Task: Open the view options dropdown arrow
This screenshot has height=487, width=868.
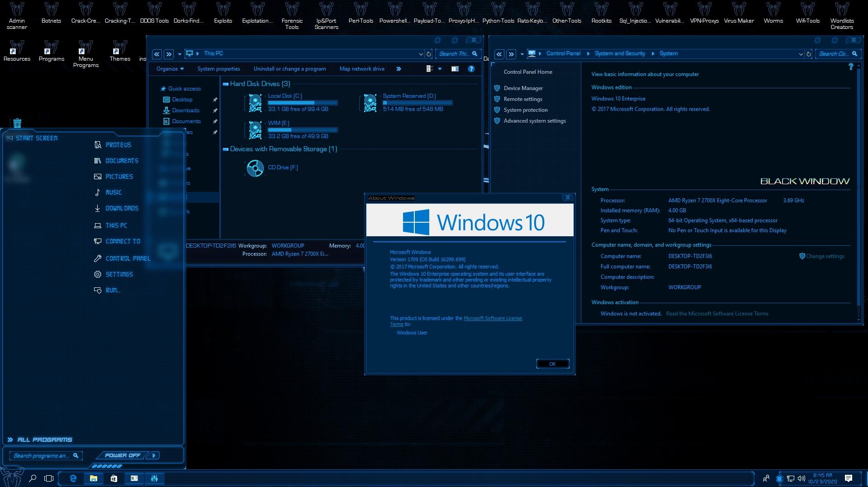Action: click(440, 69)
